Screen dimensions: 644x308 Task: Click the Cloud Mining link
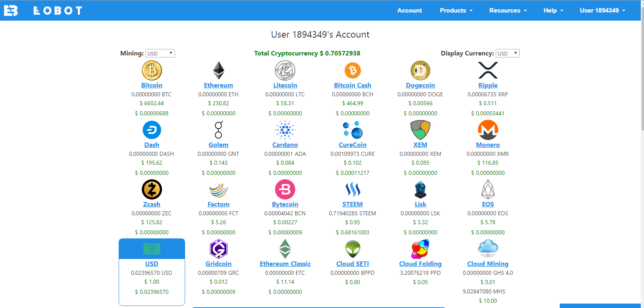tap(488, 264)
